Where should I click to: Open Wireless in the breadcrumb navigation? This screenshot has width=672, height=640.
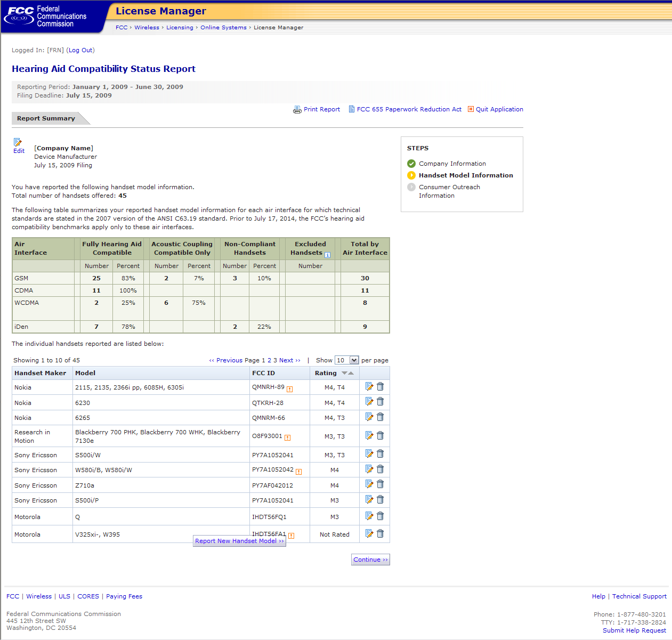pyautogui.click(x=147, y=28)
